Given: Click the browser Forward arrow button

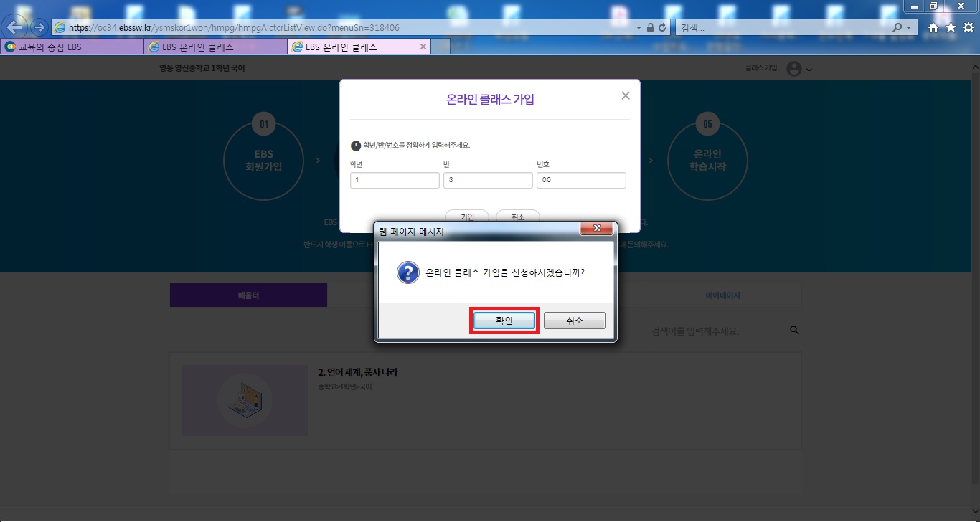Looking at the screenshot, I should click(x=39, y=27).
